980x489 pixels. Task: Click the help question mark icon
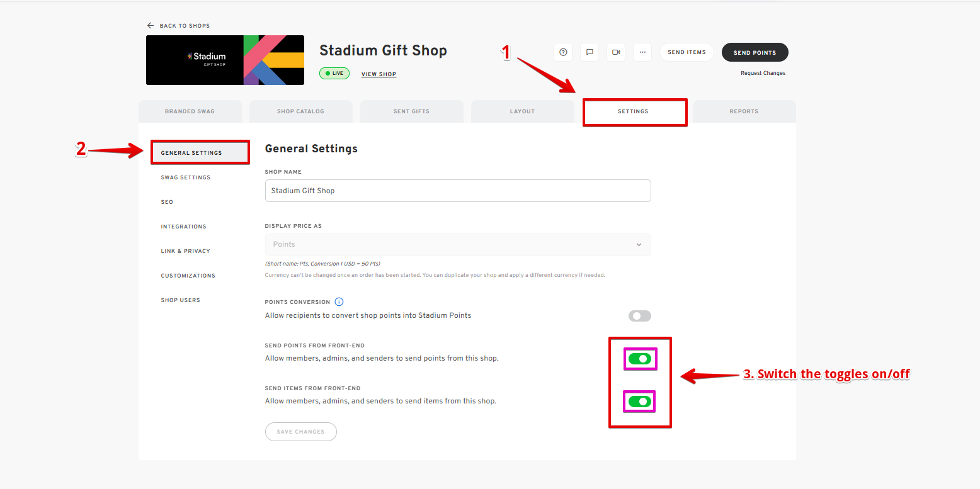[563, 52]
